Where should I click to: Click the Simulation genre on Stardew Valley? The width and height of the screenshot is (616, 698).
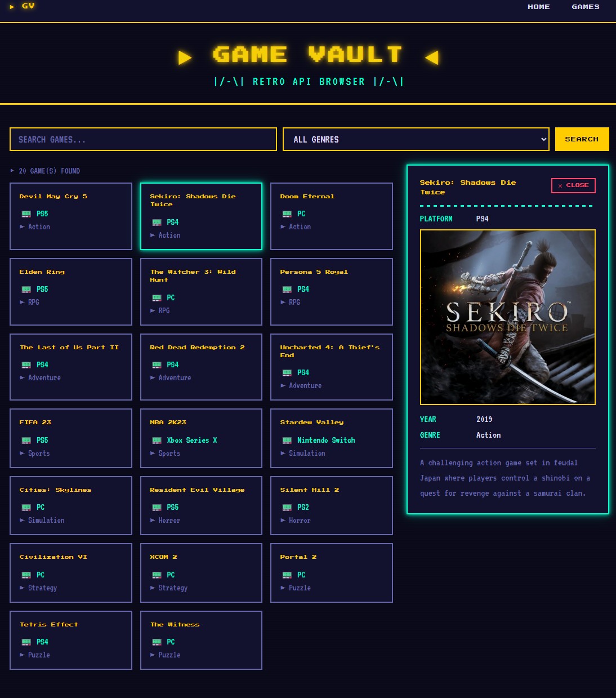(307, 454)
